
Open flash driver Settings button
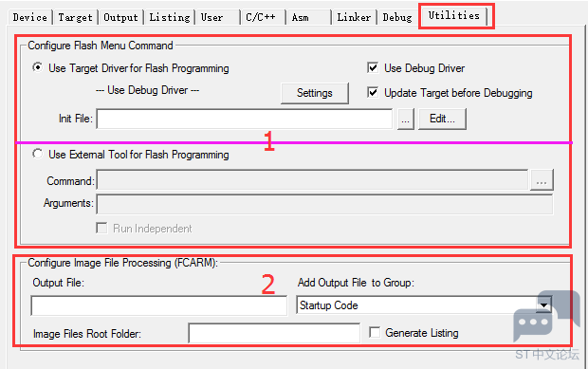click(x=315, y=93)
